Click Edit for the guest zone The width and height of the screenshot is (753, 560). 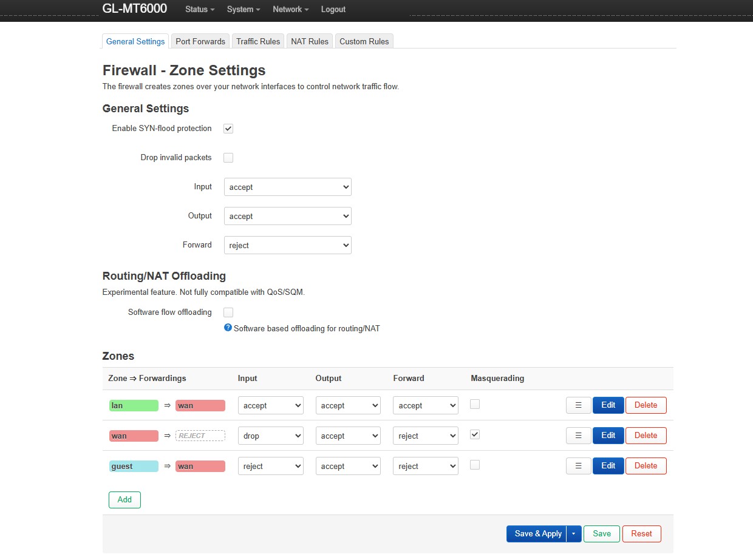[608, 466]
